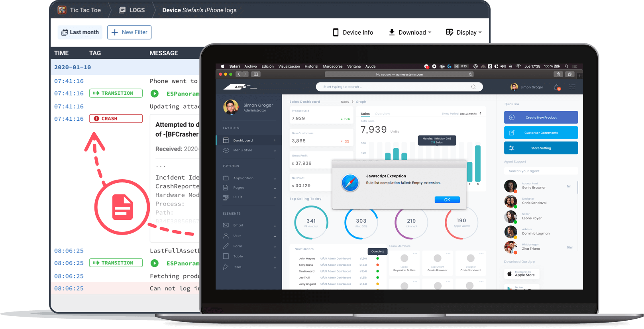Click the Last month date filter
The width and height of the screenshot is (644, 329).
pos(80,32)
